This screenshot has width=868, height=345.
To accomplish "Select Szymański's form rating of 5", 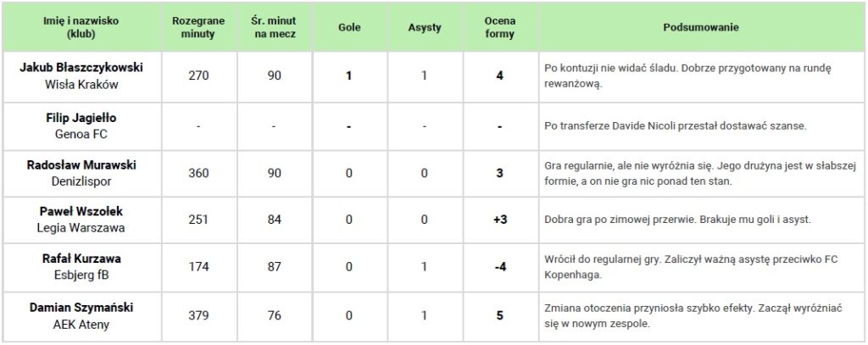I will (x=499, y=315).
